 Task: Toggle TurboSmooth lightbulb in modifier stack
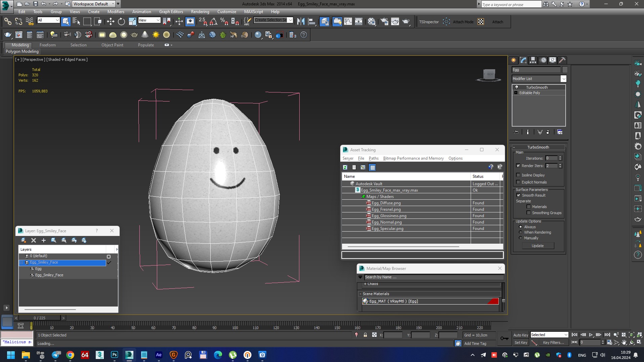pyautogui.click(x=517, y=87)
